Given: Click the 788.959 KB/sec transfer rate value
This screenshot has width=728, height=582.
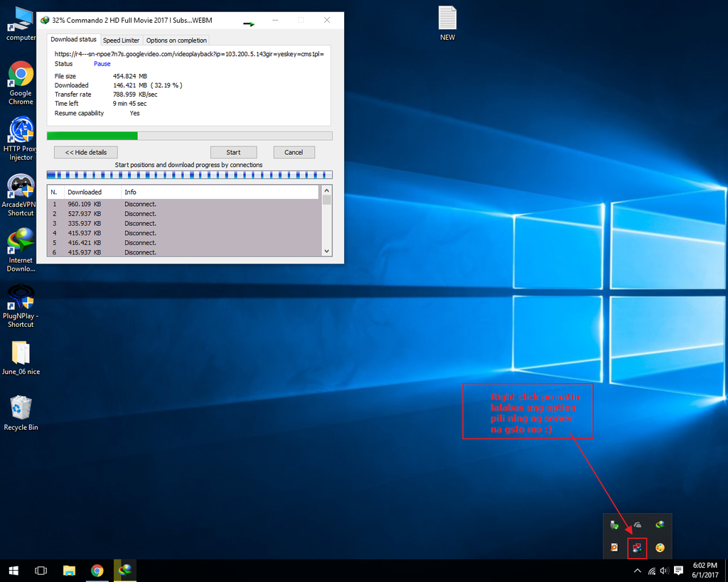Looking at the screenshot, I should tap(135, 95).
